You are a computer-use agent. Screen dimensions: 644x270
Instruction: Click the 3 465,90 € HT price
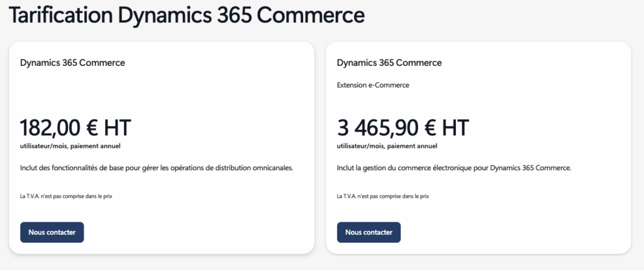402,127
